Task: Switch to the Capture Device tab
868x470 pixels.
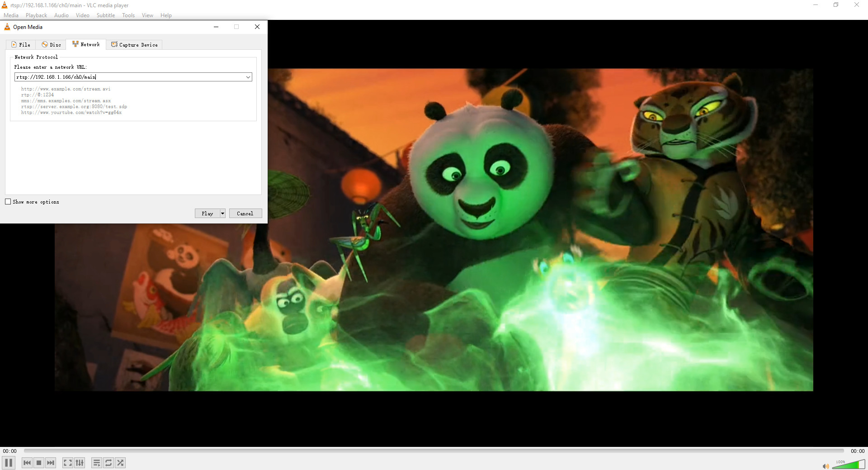Action: pyautogui.click(x=134, y=45)
